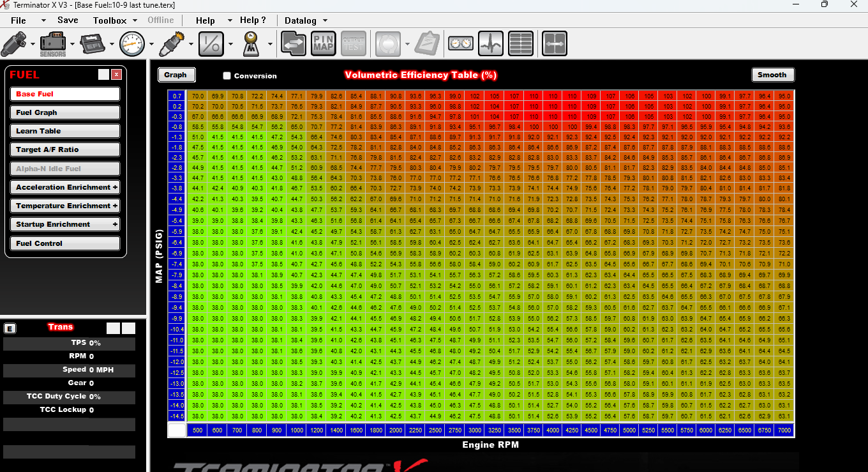The width and height of the screenshot is (868, 472).
Task: Expand the gauge icon dropdown arrow
Action: tap(151, 44)
